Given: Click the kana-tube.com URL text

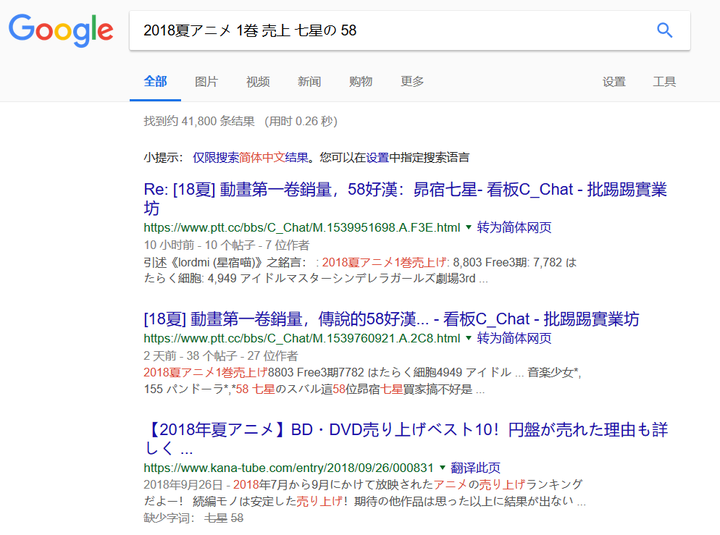Looking at the screenshot, I should [x=288, y=468].
